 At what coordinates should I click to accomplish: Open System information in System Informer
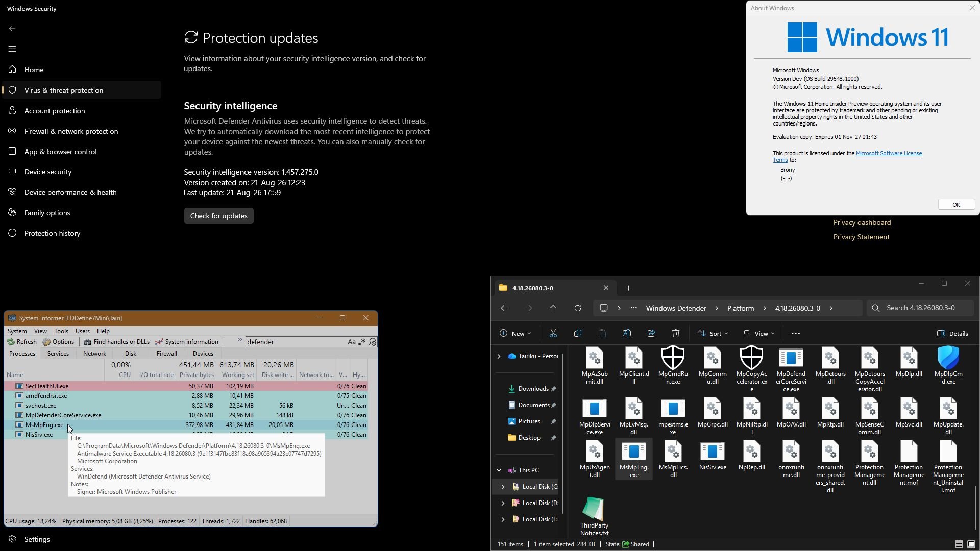187,342
